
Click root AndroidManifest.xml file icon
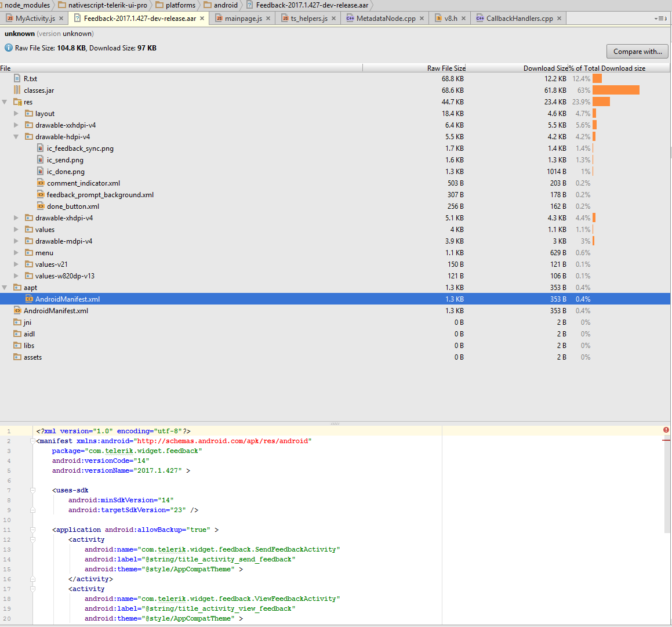coord(17,310)
